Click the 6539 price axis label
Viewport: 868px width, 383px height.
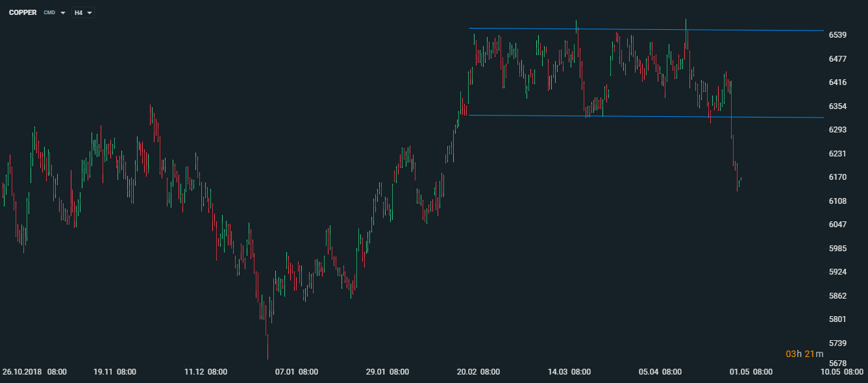tap(838, 34)
